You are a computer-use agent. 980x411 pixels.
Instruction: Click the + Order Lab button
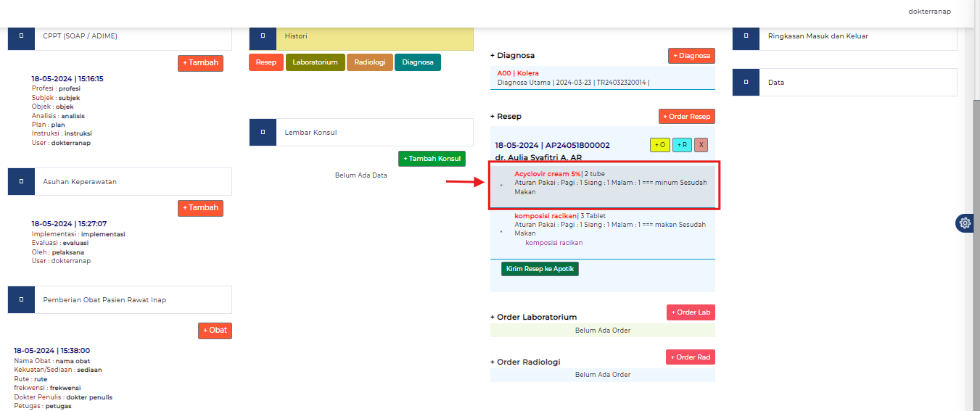pyautogui.click(x=690, y=312)
